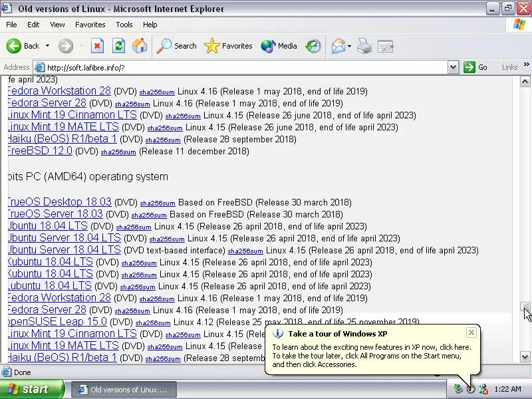The height and width of the screenshot is (399, 532).
Task: Go to the Home page icon
Action: click(140, 46)
